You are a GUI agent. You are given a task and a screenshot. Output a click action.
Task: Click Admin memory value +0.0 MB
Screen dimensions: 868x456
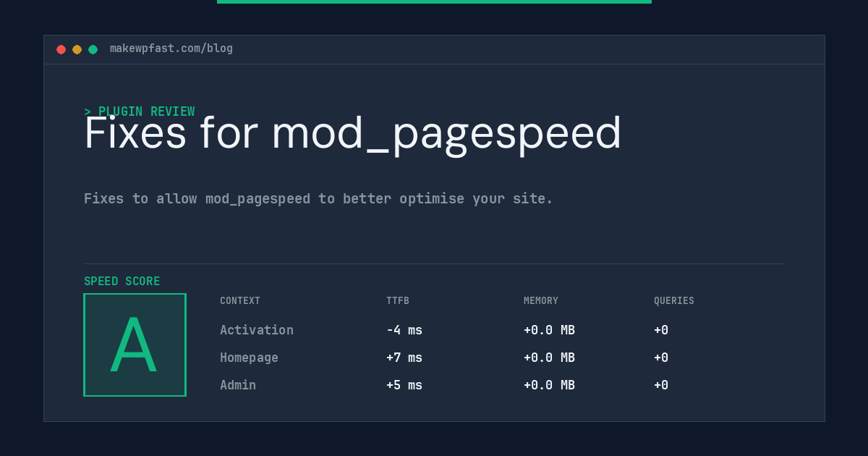tap(549, 385)
